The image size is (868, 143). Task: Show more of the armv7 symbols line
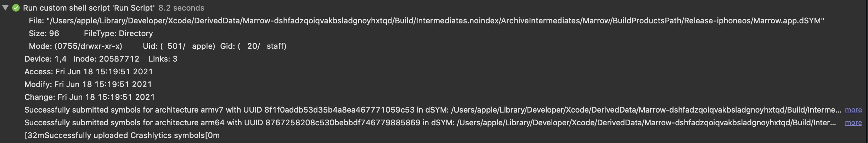(853, 110)
